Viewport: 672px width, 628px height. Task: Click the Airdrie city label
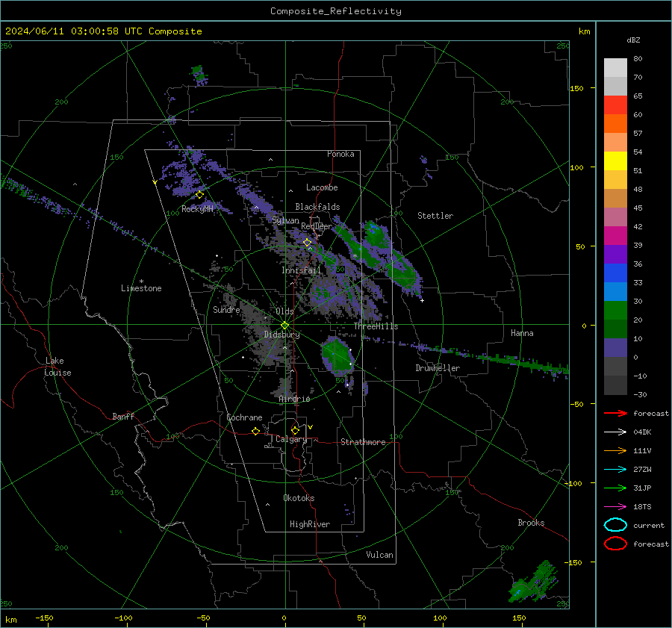[294, 399]
